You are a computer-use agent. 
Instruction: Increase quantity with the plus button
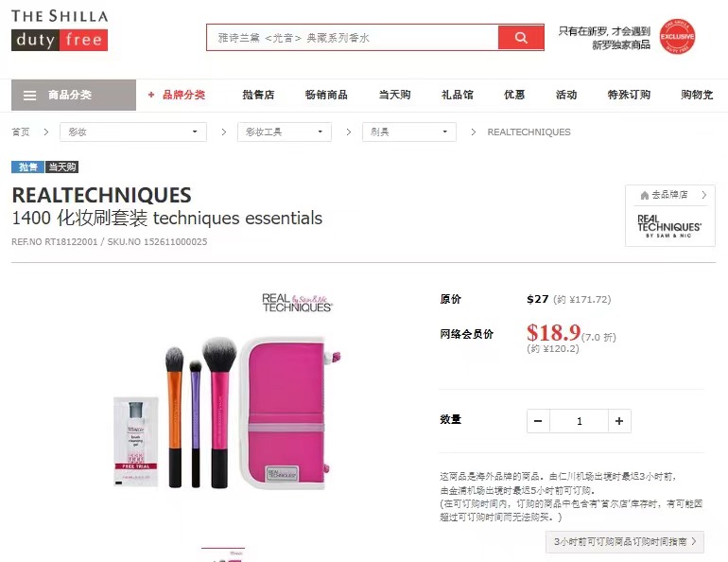(x=619, y=421)
